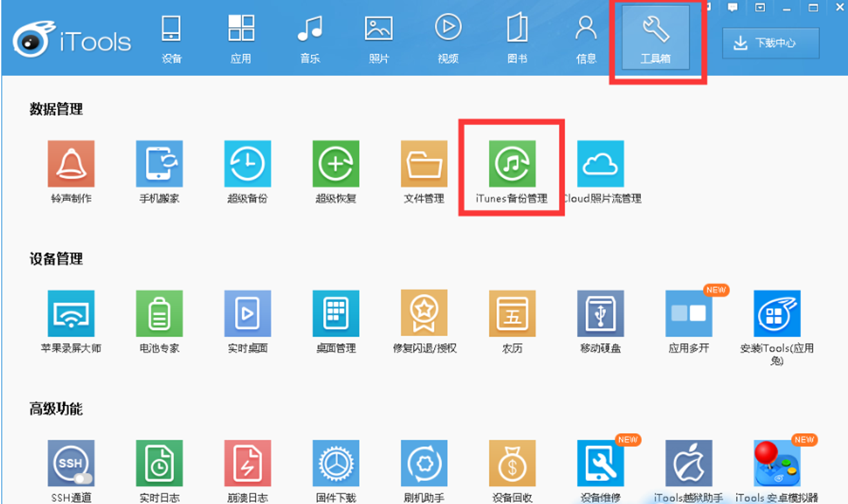Switch to the 照片 photos tab
Viewport: 848px width, 504px height.
(379, 39)
